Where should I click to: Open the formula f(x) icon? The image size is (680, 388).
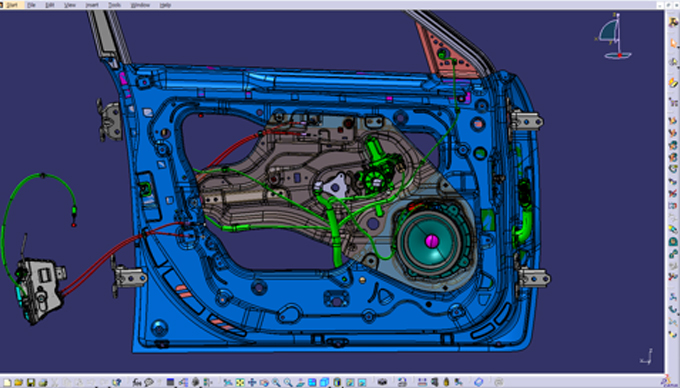coord(137,382)
